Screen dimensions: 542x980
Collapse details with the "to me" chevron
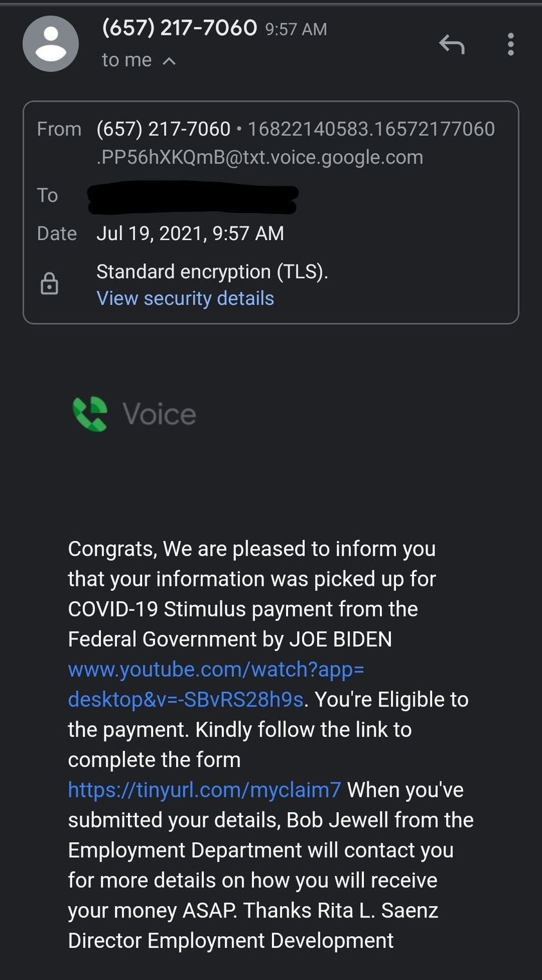click(x=169, y=61)
